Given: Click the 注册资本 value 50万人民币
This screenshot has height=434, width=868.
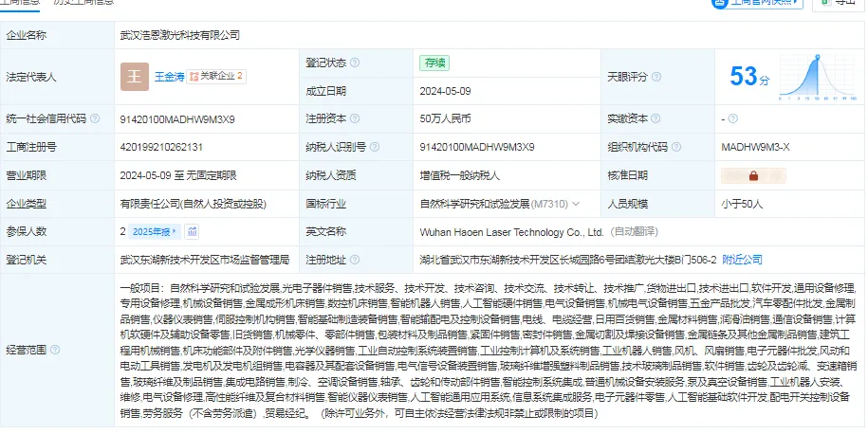Looking at the screenshot, I should (x=445, y=118).
